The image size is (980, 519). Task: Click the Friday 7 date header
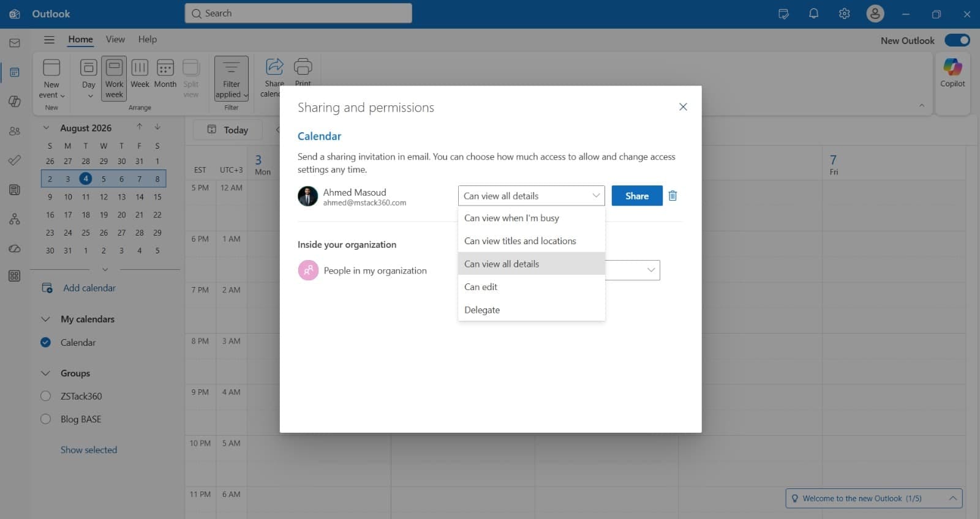click(x=834, y=165)
